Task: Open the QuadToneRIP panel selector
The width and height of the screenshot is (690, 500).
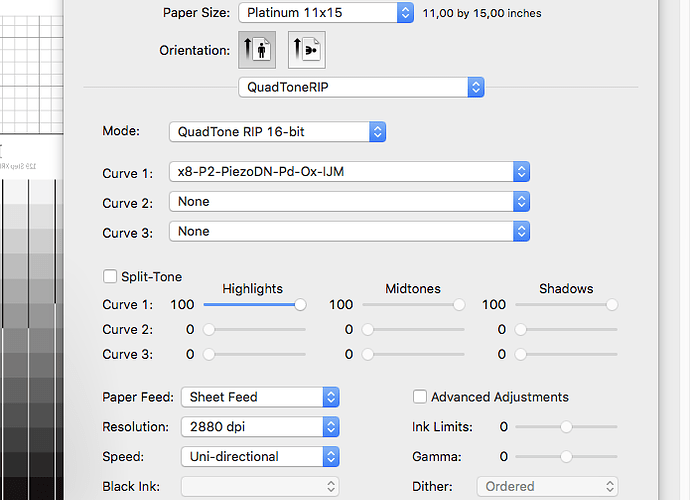Action: coord(361,87)
